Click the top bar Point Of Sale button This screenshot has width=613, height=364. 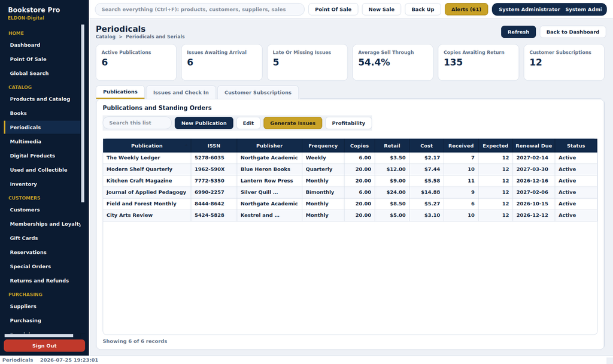point(333,10)
